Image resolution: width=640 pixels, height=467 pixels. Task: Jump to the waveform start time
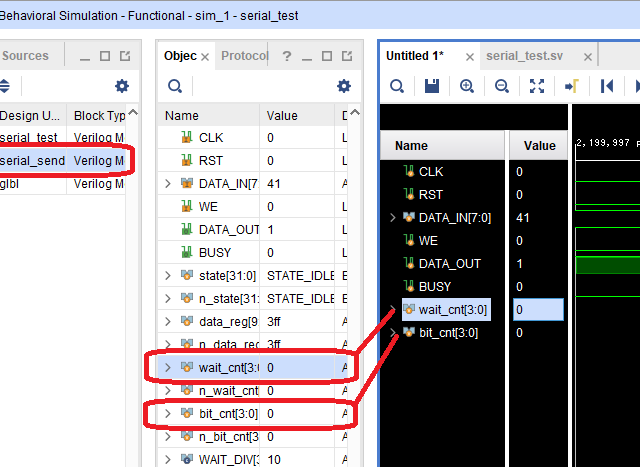[607, 86]
